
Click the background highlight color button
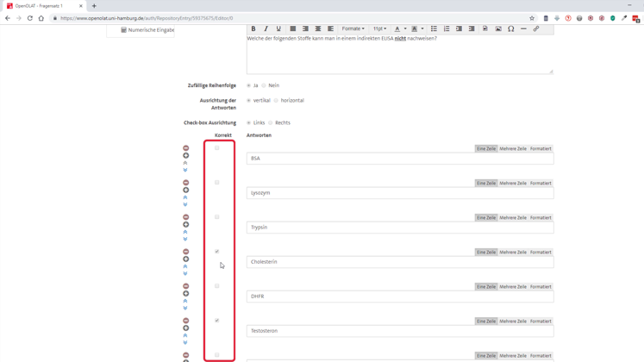(415, 28)
